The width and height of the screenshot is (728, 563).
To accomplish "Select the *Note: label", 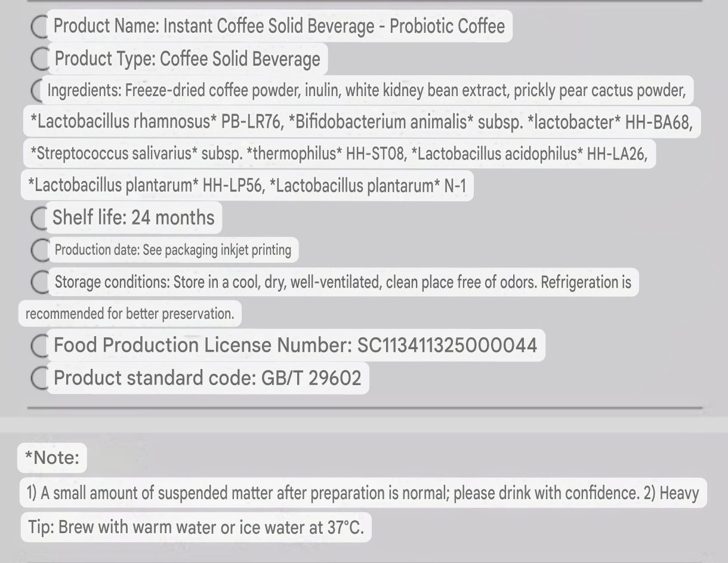I will tap(52, 458).
